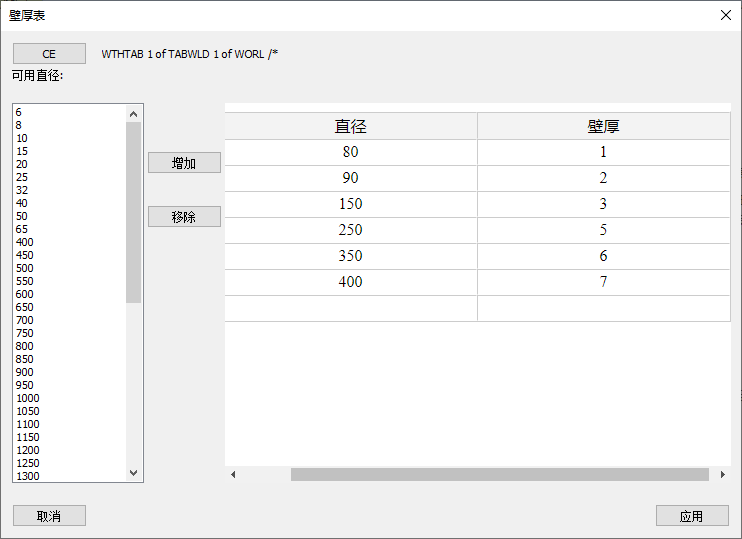Click the diameter list vertical scrollbar thumb
The height and width of the screenshot is (539, 742).
point(133,212)
